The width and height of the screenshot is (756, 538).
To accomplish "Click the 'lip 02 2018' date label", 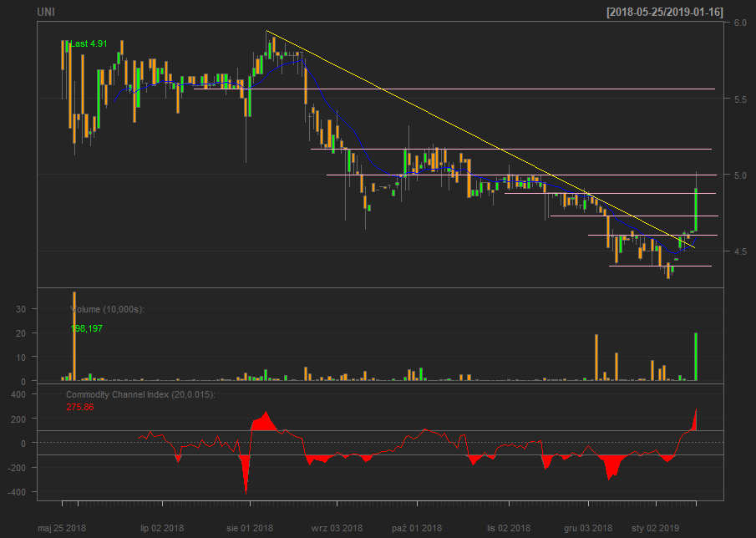I will 162,528.
